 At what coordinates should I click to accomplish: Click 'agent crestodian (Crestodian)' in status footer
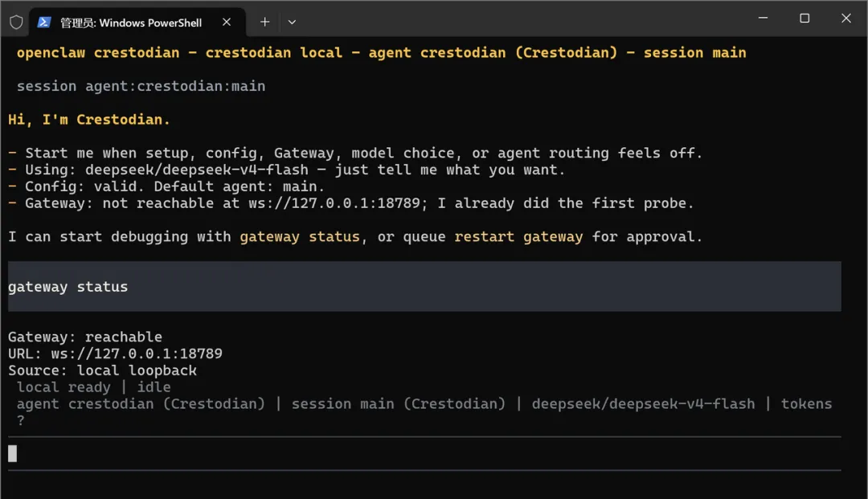pyautogui.click(x=141, y=404)
